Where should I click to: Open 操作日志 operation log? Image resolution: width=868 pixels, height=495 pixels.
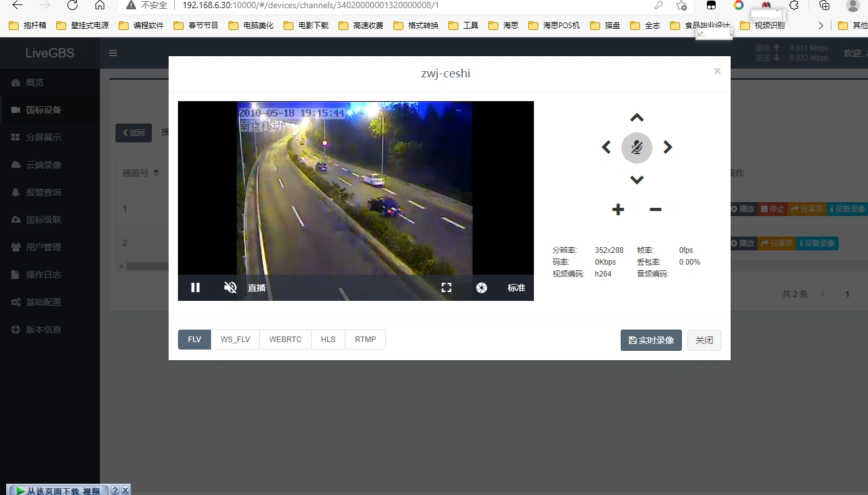[50, 275]
